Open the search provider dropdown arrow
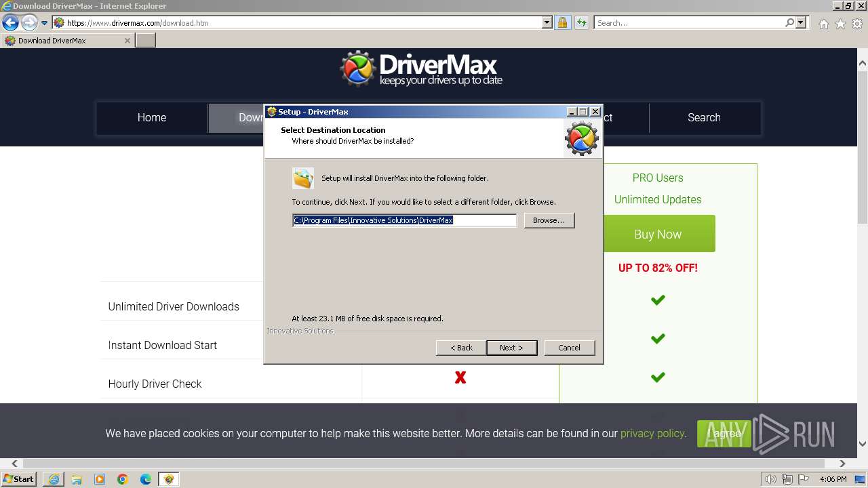Viewport: 868px width, 488px height. click(x=801, y=23)
